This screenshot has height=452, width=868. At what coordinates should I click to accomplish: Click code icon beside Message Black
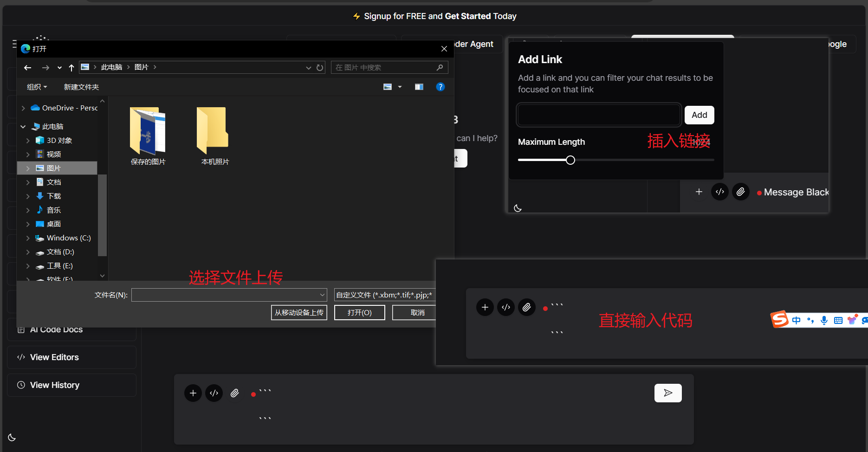click(x=720, y=192)
